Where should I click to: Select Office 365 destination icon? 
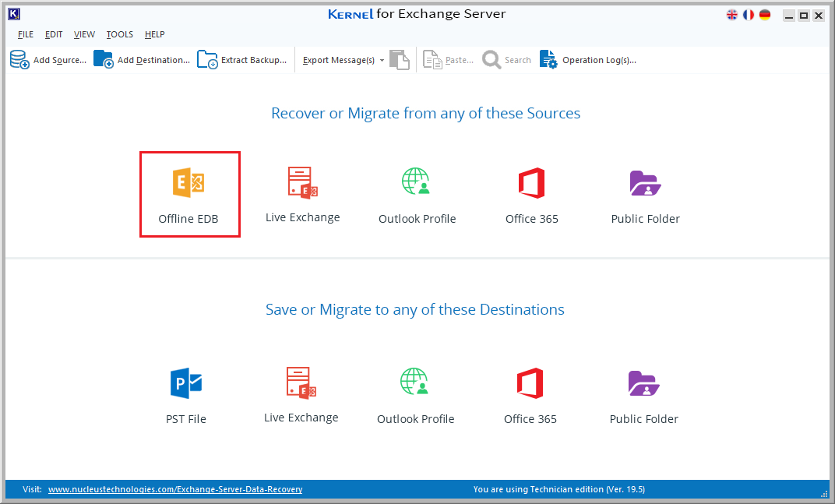click(530, 384)
